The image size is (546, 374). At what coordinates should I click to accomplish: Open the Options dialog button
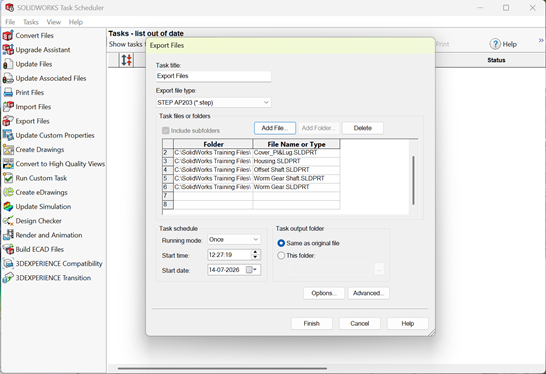point(324,293)
